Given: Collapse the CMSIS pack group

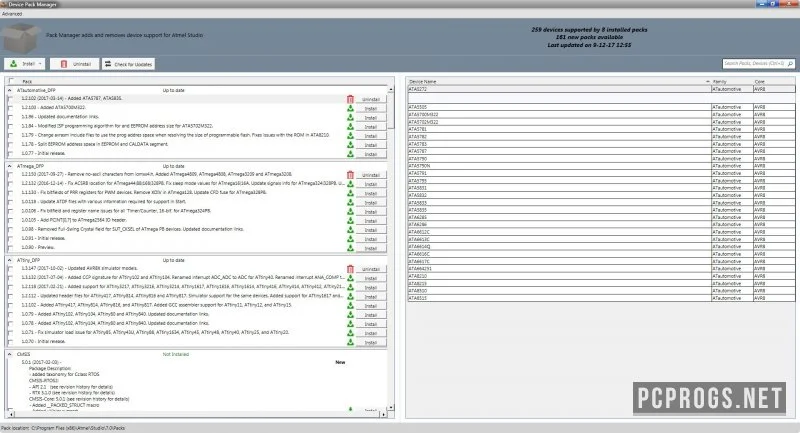Looking at the screenshot, I should (10, 354).
